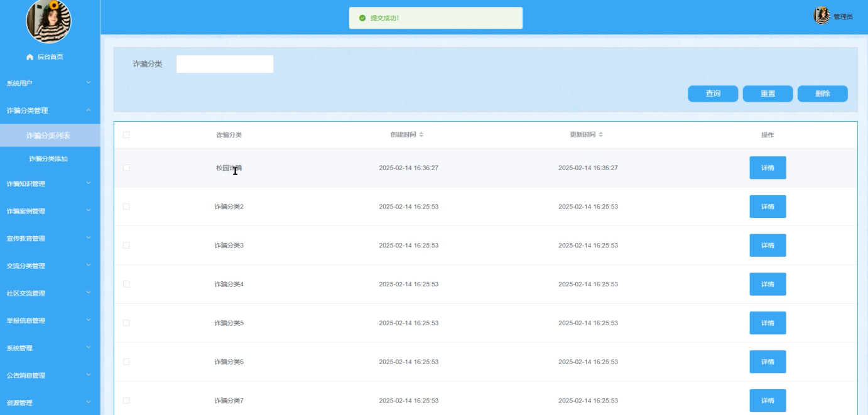This screenshot has width=868, height=415.
Task: Sort by 创建时间 using the sort arrows
Action: pos(421,135)
